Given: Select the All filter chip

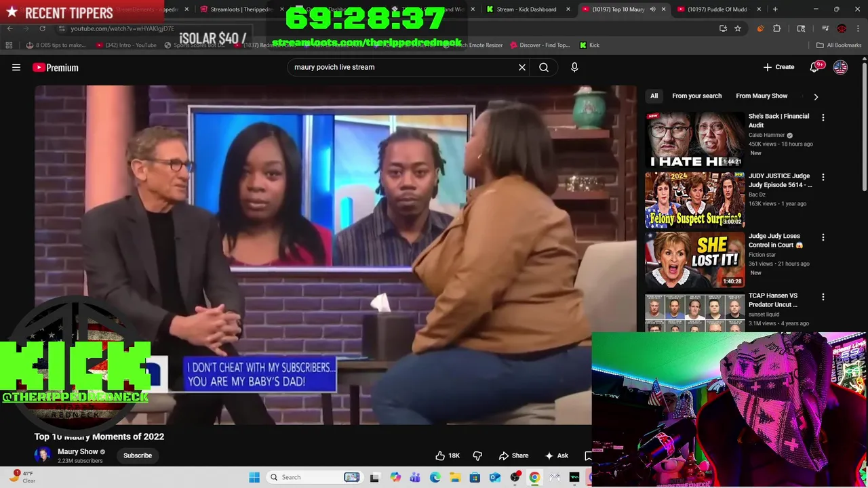Looking at the screenshot, I should (x=654, y=96).
